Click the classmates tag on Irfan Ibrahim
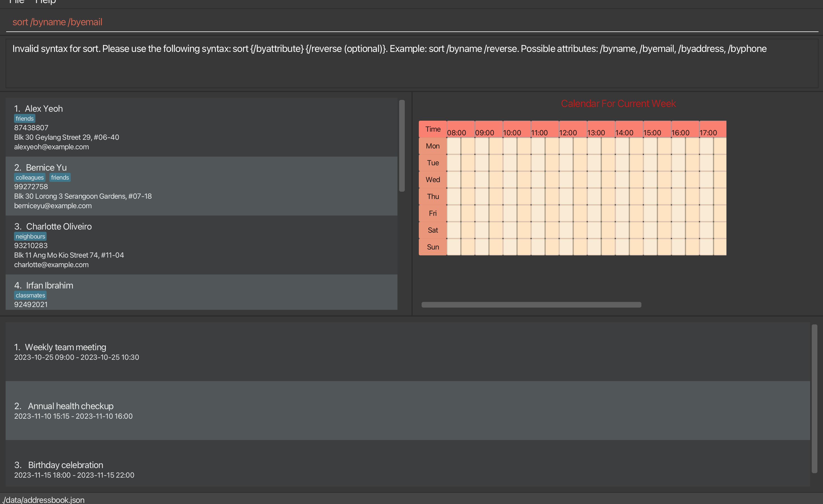 click(x=30, y=295)
